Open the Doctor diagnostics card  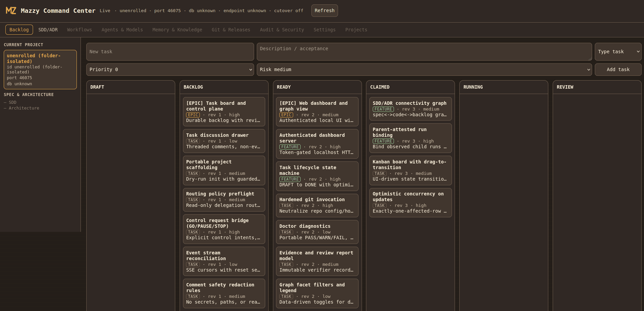(x=317, y=232)
